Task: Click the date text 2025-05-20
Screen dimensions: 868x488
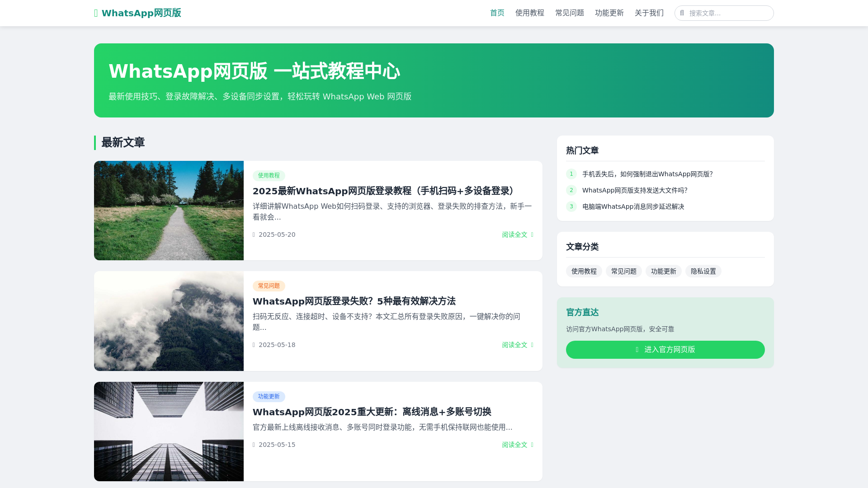Action: click(277, 235)
